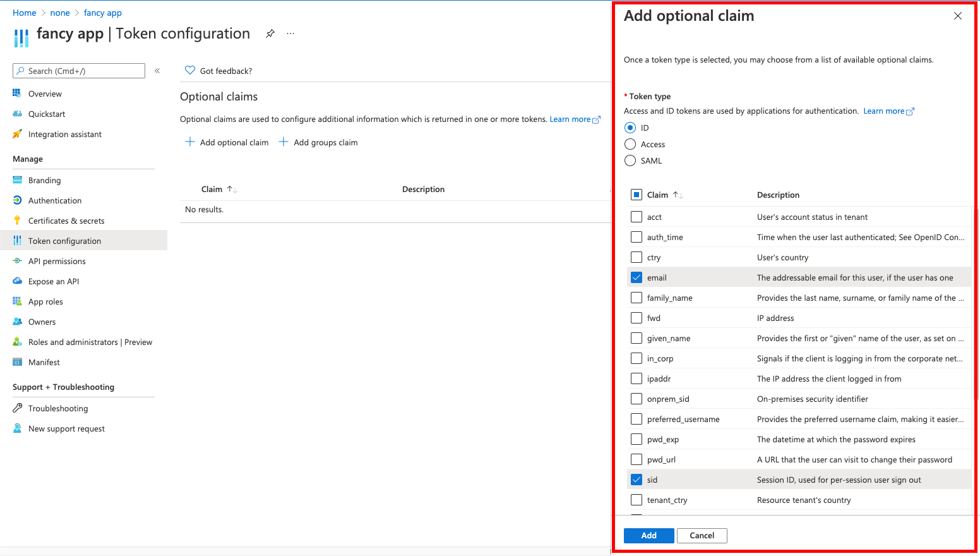Uncheck the email claim

click(x=636, y=277)
